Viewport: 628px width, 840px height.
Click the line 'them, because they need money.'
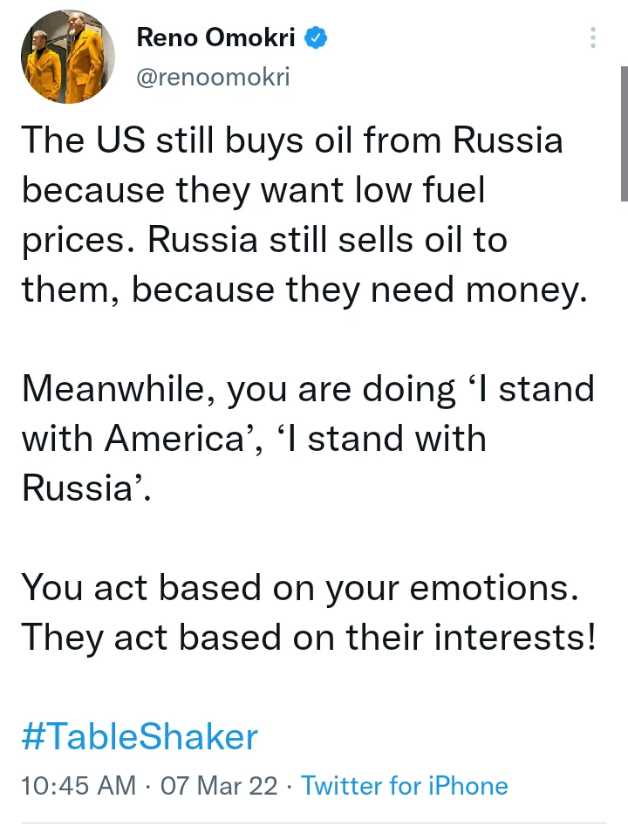click(x=301, y=290)
